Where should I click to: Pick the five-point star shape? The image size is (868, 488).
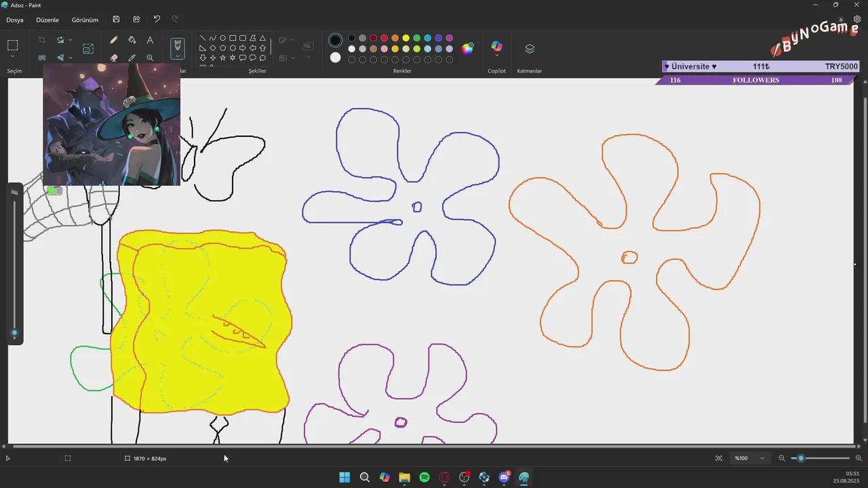coord(222,58)
